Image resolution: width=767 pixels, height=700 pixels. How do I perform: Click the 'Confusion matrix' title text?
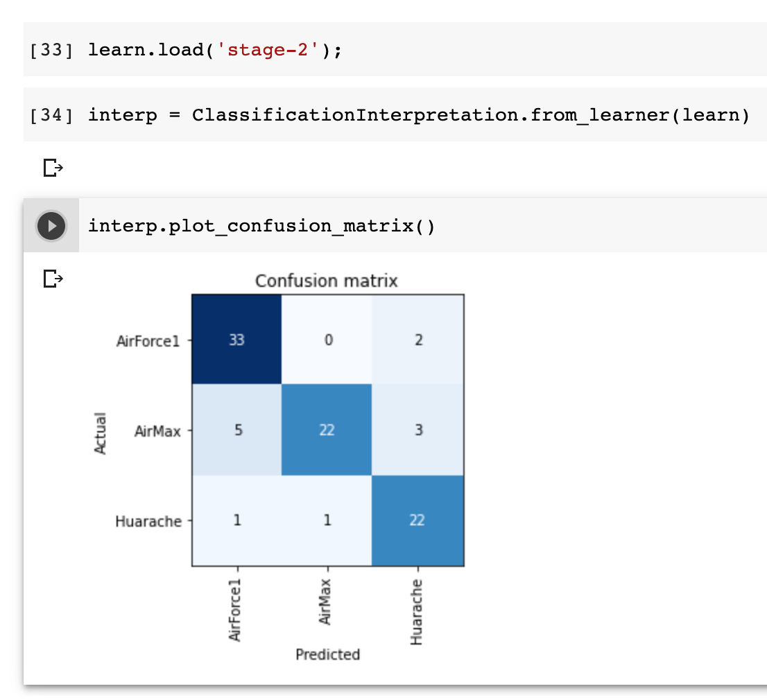pyautogui.click(x=326, y=281)
